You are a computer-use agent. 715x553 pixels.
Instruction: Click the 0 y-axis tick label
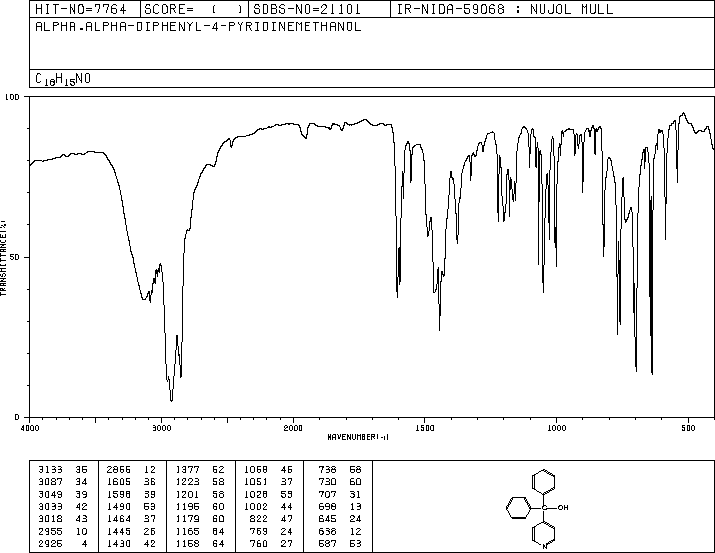point(17,417)
